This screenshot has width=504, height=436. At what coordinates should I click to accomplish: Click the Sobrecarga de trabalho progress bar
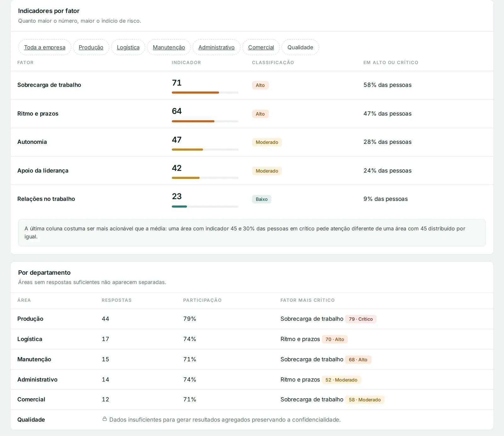coord(205,93)
